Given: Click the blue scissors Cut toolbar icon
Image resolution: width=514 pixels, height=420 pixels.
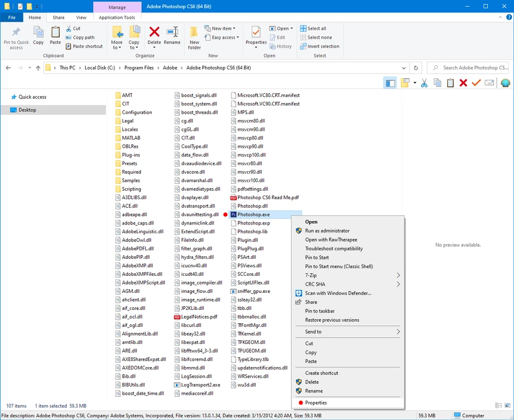Looking at the screenshot, I should tap(424, 83).
